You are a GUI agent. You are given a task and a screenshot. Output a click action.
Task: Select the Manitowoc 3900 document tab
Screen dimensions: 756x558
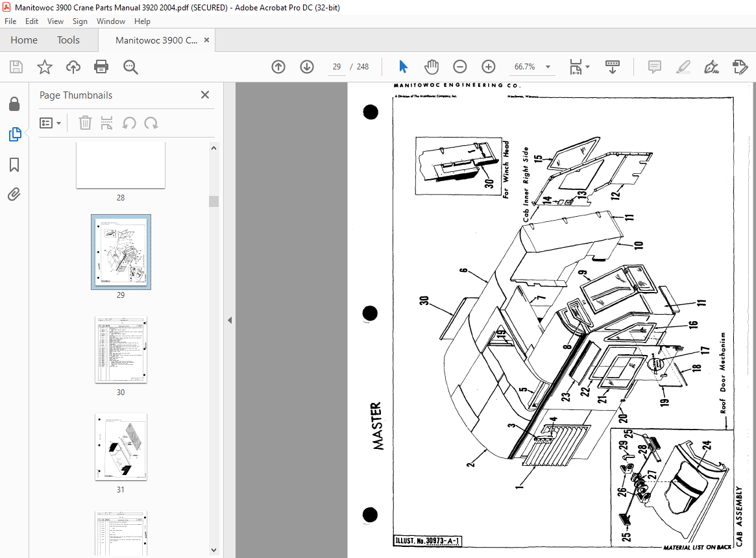tap(156, 40)
